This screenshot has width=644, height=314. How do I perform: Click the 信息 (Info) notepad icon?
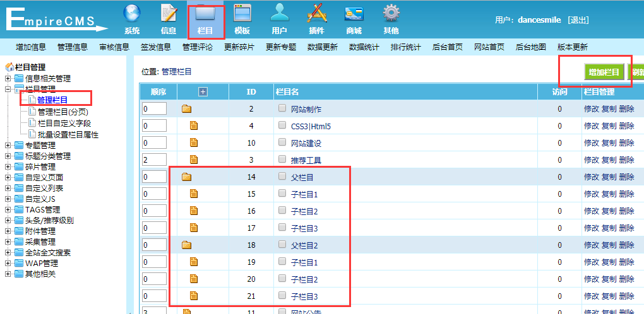[x=169, y=15]
